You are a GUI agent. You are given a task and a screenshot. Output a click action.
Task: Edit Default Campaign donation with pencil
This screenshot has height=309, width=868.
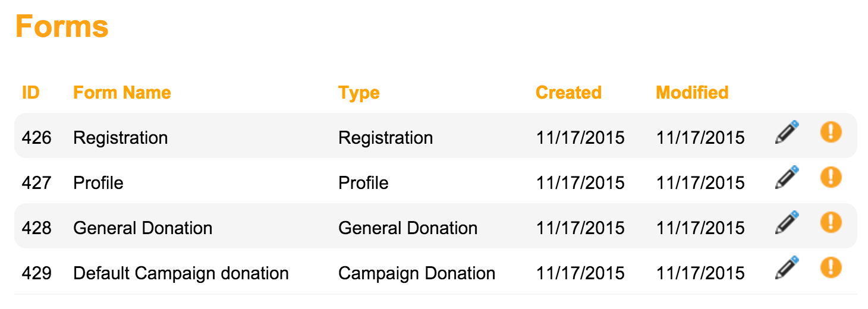(x=787, y=268)
